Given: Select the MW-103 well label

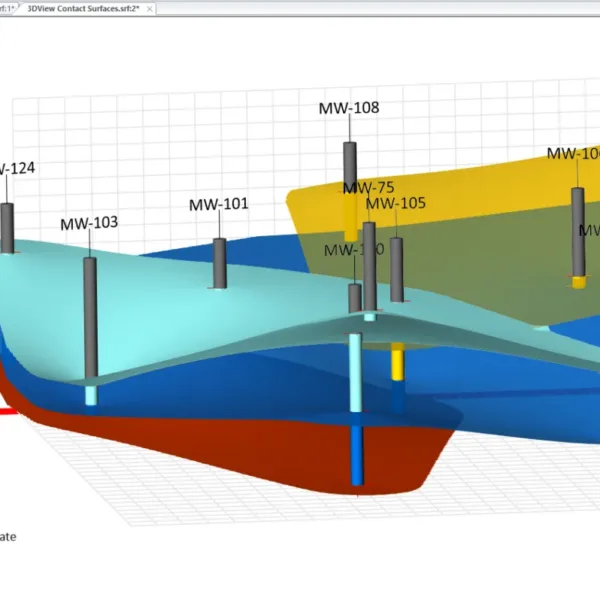Looking at the screenshot, I should tap(89, 223).
